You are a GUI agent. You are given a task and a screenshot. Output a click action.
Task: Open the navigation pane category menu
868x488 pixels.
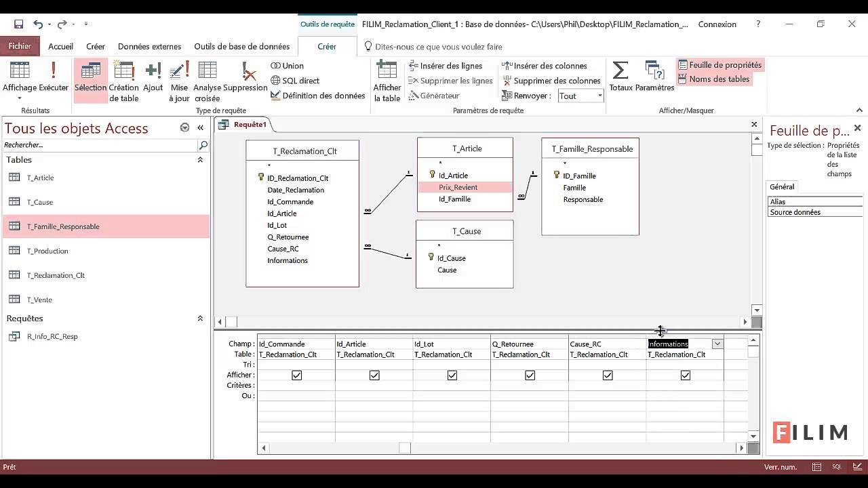coord(184,127)
